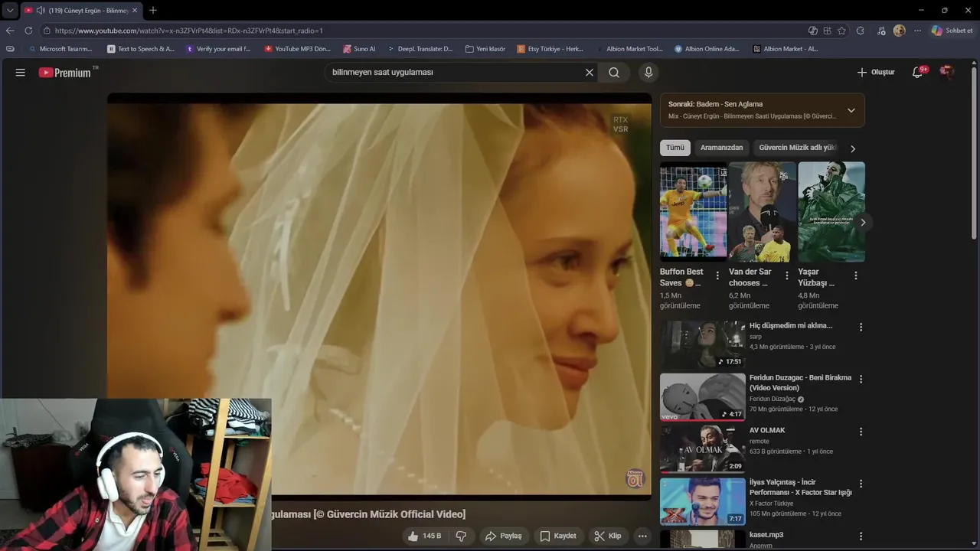Open Suno AI bookmark
The image size is (980, 551).
pos(359,49)
